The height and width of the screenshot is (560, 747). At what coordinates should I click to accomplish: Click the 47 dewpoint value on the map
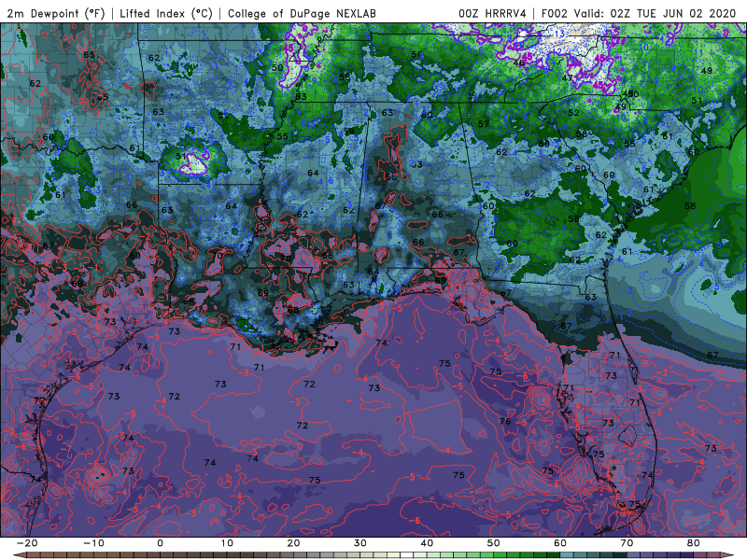[567, 78]
